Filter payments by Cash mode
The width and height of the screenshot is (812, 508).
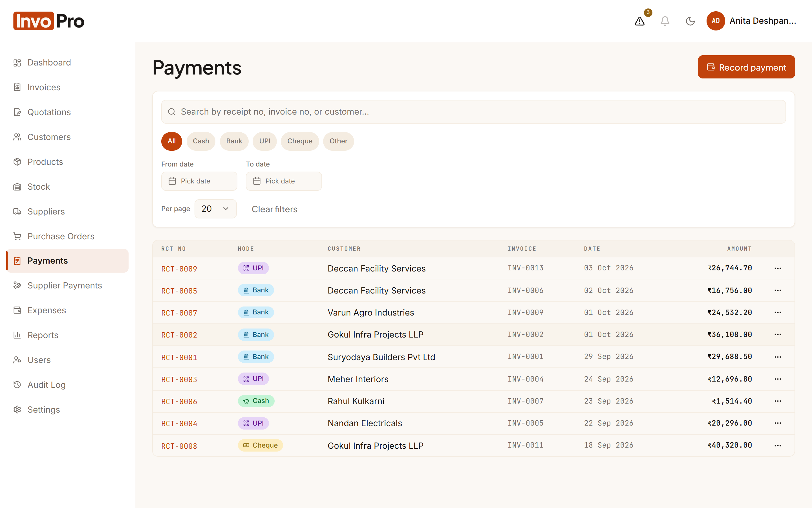tap(201, 141)
